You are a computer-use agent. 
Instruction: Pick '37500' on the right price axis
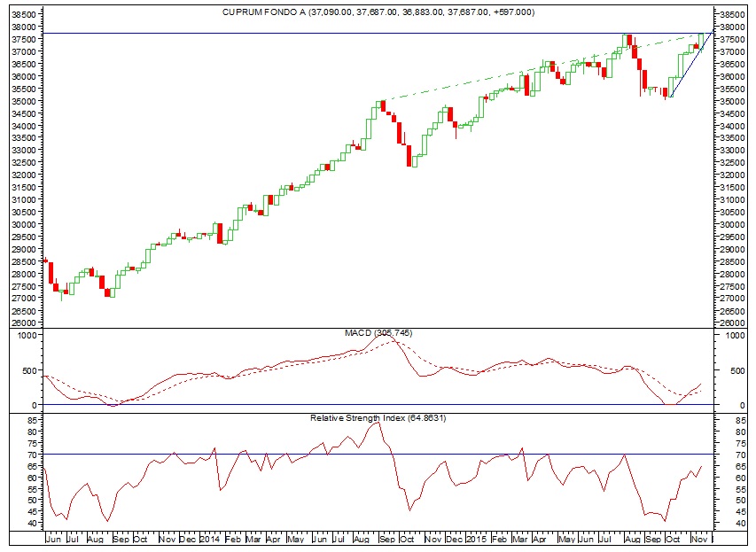(732, 40)
